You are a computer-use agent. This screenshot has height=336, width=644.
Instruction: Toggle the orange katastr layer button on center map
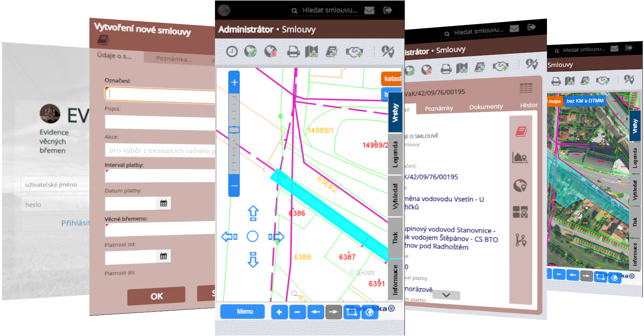392,78
